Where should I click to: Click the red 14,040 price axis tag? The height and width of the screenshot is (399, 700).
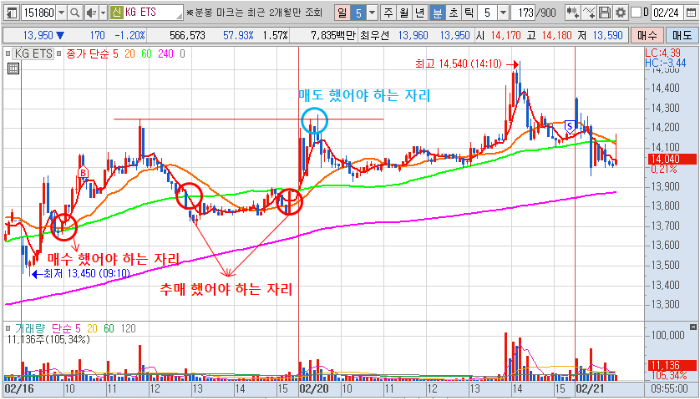[x=671, y=159]
